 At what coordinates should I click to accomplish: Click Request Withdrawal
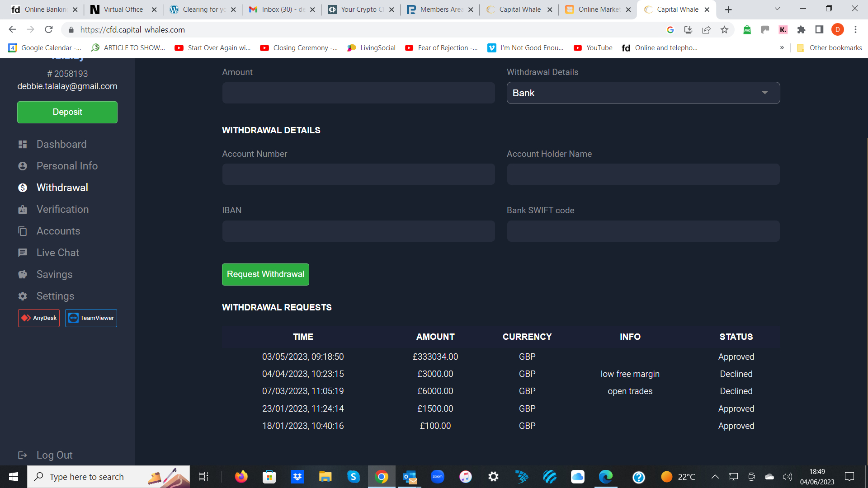tap(265, 274)
